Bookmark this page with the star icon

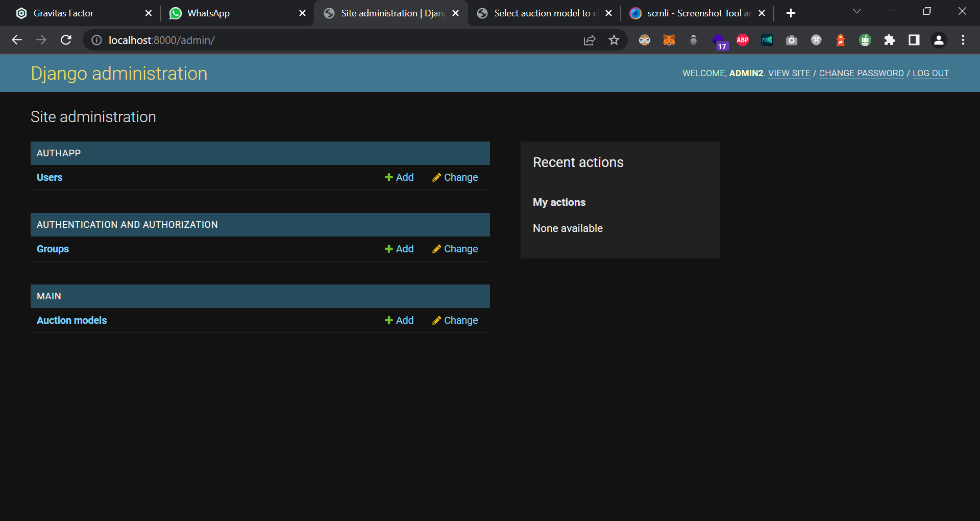point(614,40)
